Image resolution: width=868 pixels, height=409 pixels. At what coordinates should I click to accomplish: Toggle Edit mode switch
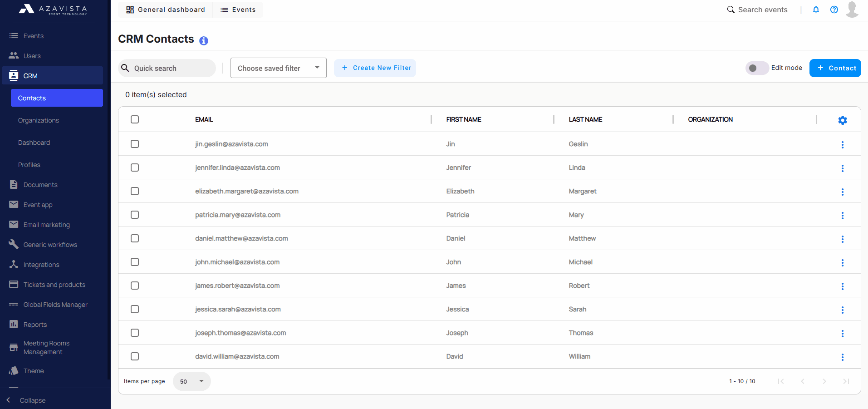pyautogui.click(x=757, y=68)
